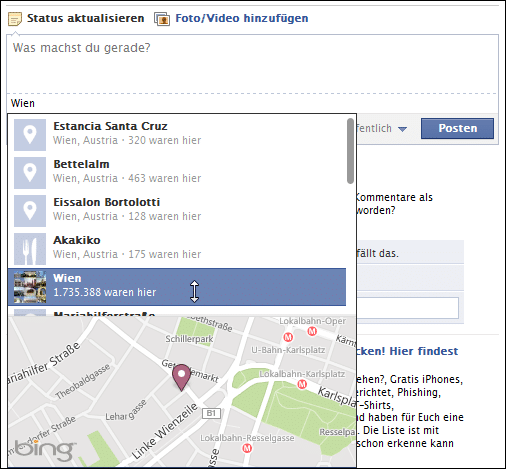
Task: Click the map marker pin
Action: pos(181,377)
